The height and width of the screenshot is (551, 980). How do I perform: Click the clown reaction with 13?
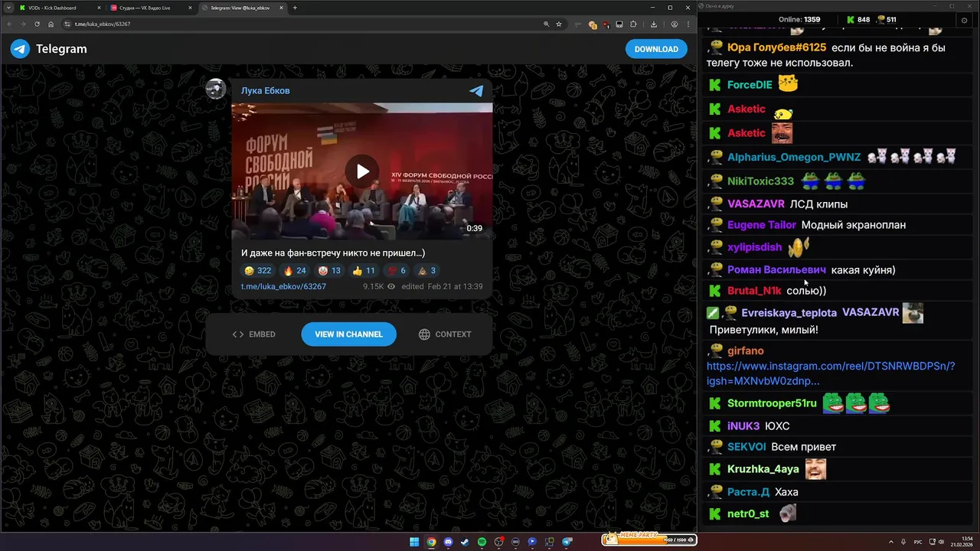coord(330,271)
